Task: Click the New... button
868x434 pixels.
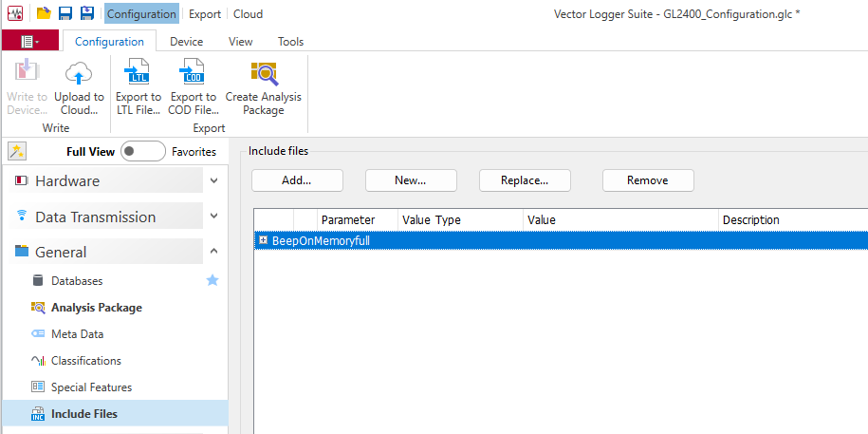Action: coord(412,180)
